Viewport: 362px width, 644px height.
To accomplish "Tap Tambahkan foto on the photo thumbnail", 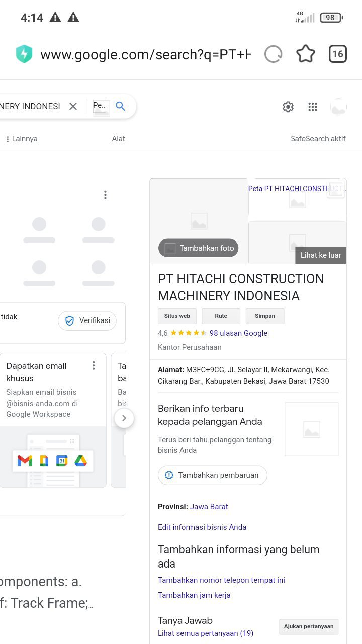I will [x=199, y=248].
